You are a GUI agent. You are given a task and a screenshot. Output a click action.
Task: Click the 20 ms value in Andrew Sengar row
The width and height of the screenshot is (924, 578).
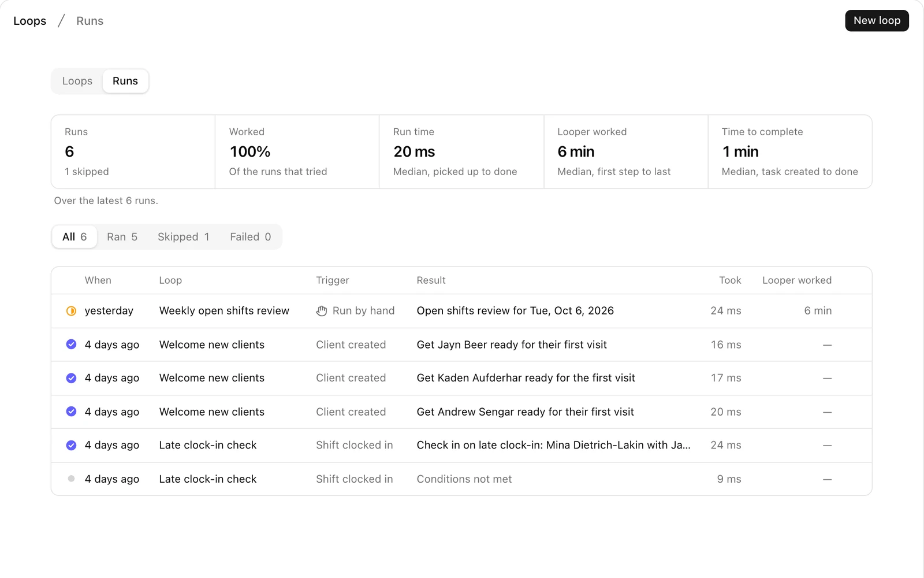point(726,412)
